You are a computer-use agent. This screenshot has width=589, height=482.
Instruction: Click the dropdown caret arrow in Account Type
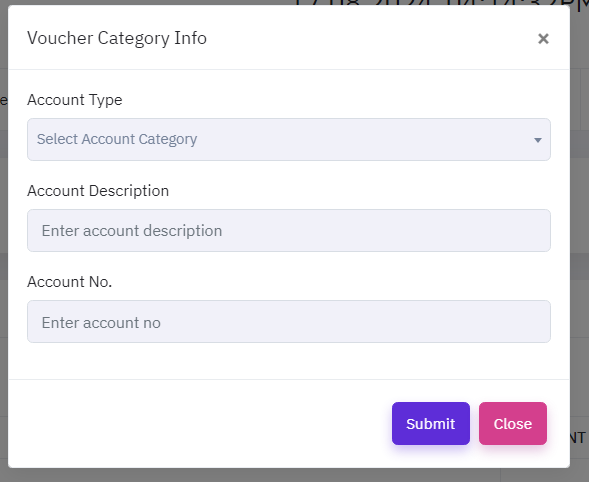tap(538, 140)
